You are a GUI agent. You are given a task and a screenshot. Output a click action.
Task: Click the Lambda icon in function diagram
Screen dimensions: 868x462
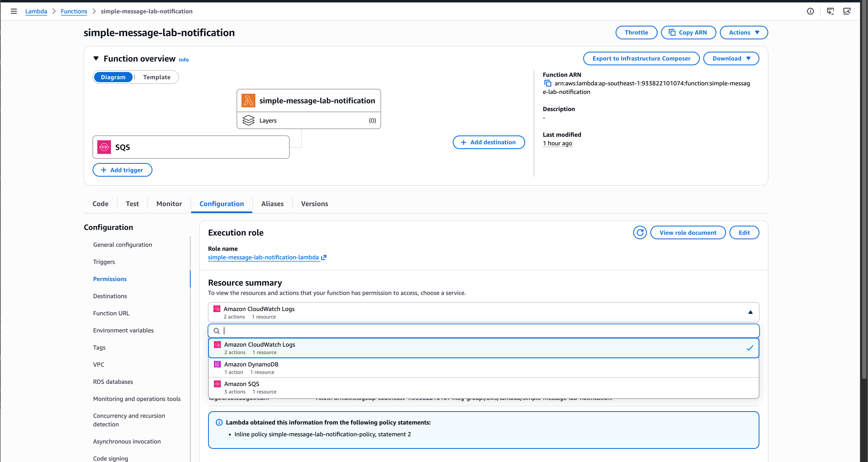click(x=248, y=100)
